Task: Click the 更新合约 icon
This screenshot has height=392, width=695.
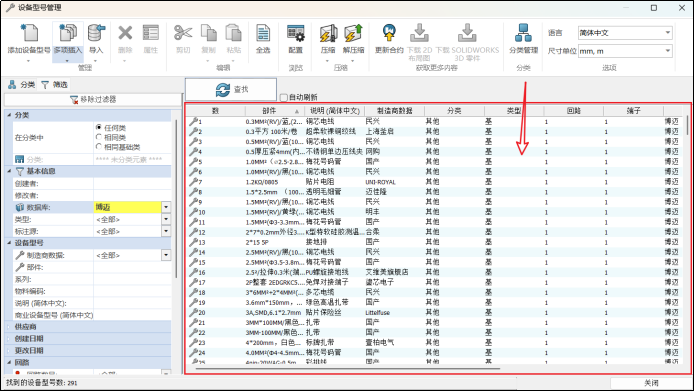Action: tap(389, 33)
